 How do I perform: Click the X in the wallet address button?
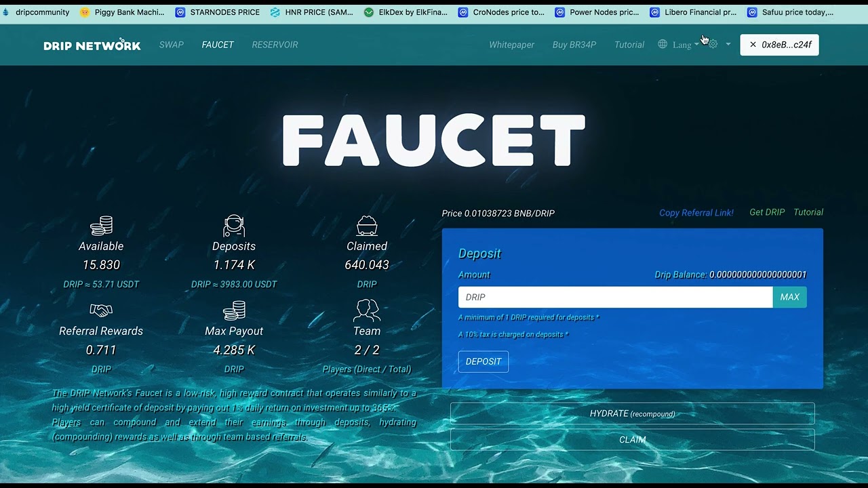click(753, 45)
